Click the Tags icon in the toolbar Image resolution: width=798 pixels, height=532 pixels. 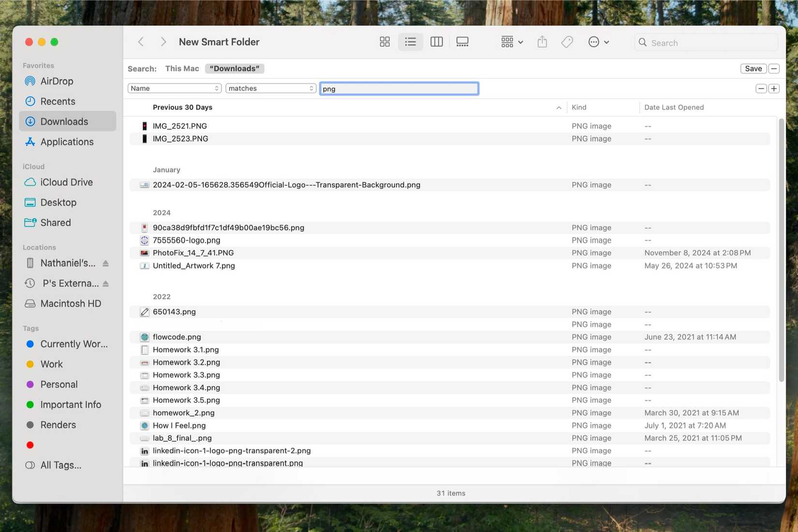tap(567, 42)
